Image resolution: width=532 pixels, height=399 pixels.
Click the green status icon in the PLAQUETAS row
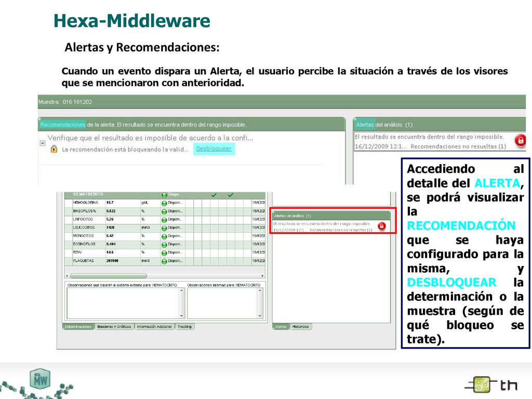coord(164,261)
